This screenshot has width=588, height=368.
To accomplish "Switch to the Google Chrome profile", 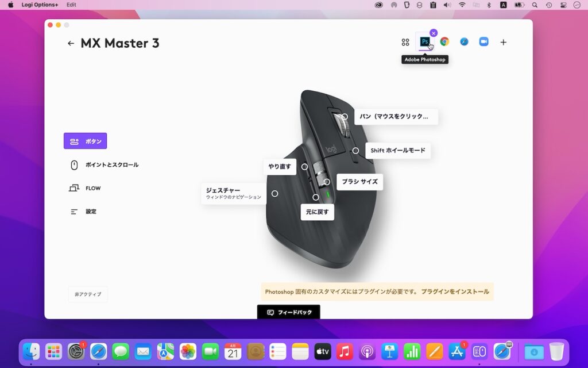I will (x=445, y=42).
